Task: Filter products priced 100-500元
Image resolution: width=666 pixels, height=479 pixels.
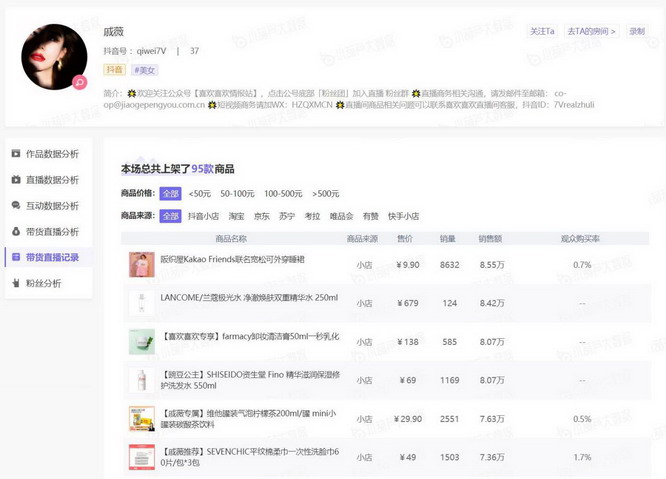Action: pyautogui.click(x=283, y=194)
